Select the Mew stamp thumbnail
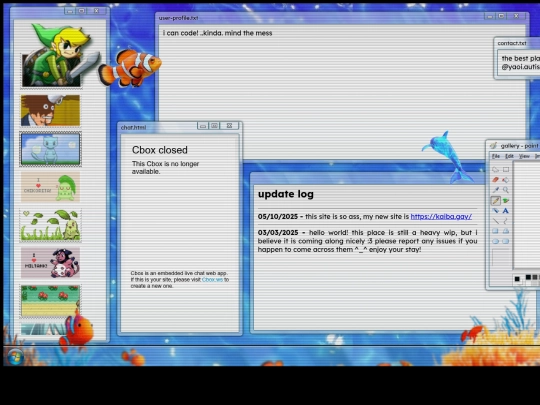 coord(51,149)
